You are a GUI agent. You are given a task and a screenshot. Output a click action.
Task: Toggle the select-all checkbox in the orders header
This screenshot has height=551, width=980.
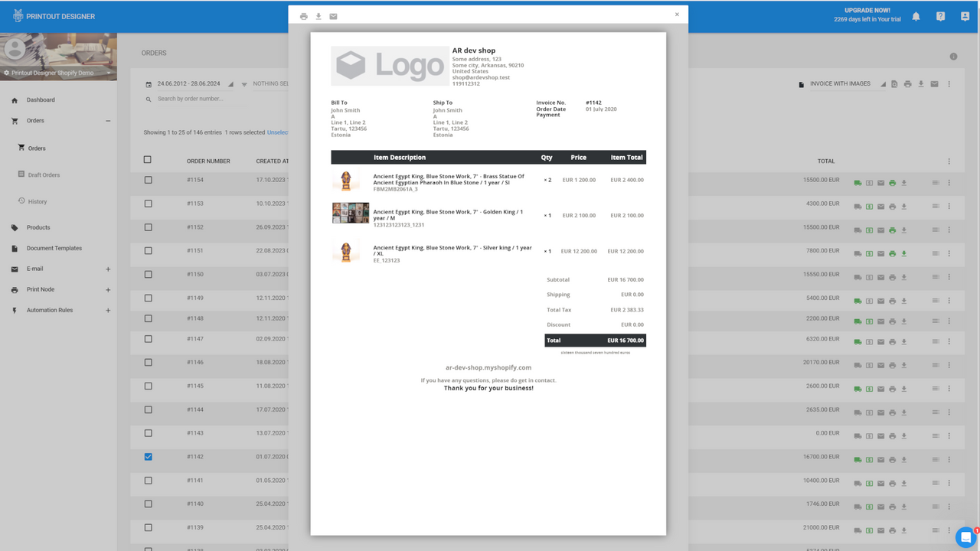coord(148,160)
